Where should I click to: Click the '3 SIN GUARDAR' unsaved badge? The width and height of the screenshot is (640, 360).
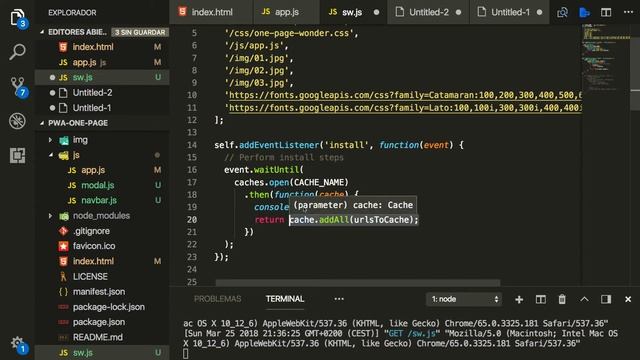click(140, 32)
